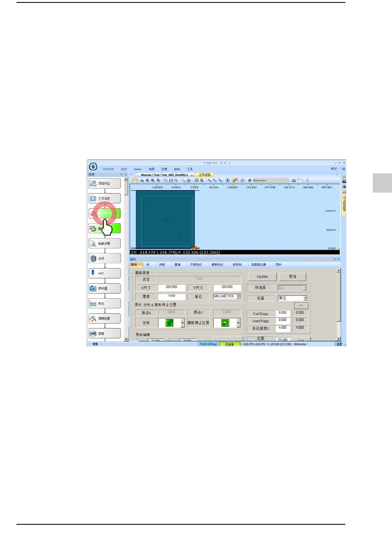Click the Lead Edge first value field
The height and width of the screenshot is (537, 392).
click(x=282, y=320)
